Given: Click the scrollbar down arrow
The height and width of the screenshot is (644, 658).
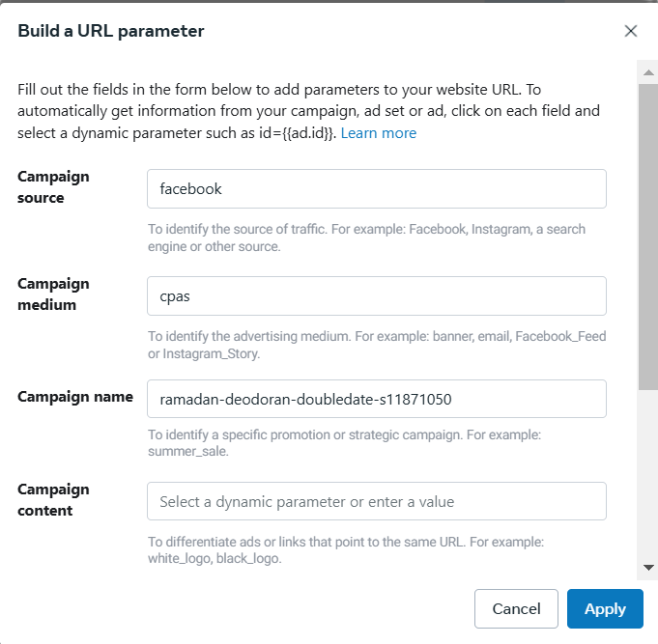Looking at the screenshot, I should [x=648, y=568].
